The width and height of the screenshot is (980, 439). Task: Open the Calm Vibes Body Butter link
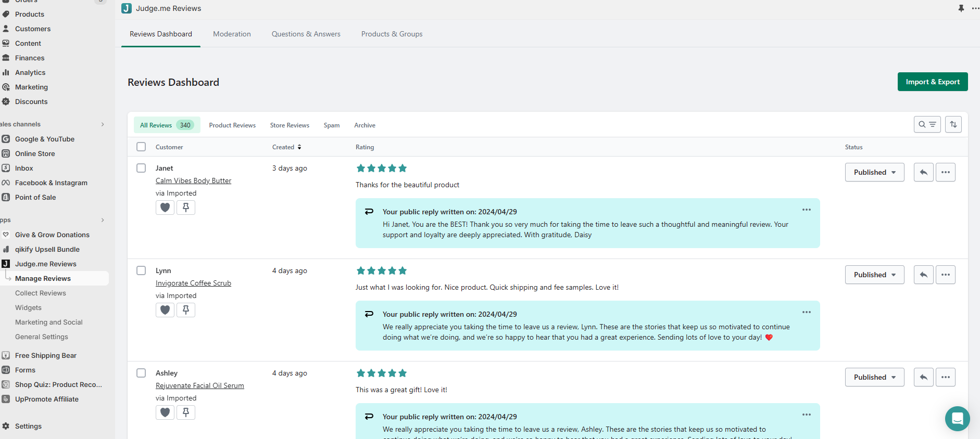(x=193, y=180)
